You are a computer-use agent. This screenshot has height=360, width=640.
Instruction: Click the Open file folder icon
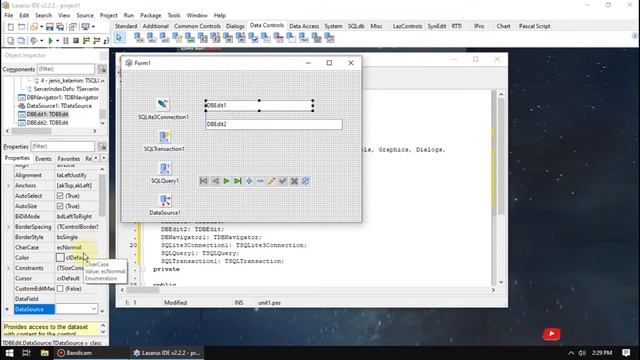pyautogui.click(x=34, y=27)
